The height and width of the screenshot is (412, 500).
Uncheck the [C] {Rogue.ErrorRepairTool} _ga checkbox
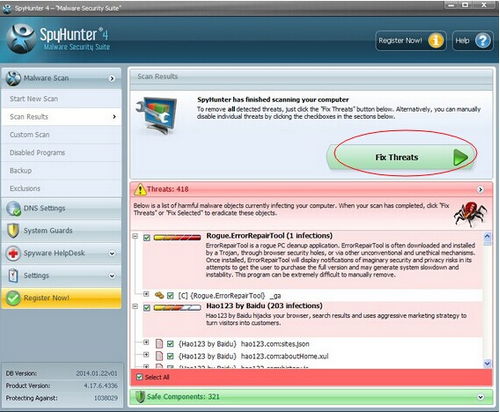point(170,295)
